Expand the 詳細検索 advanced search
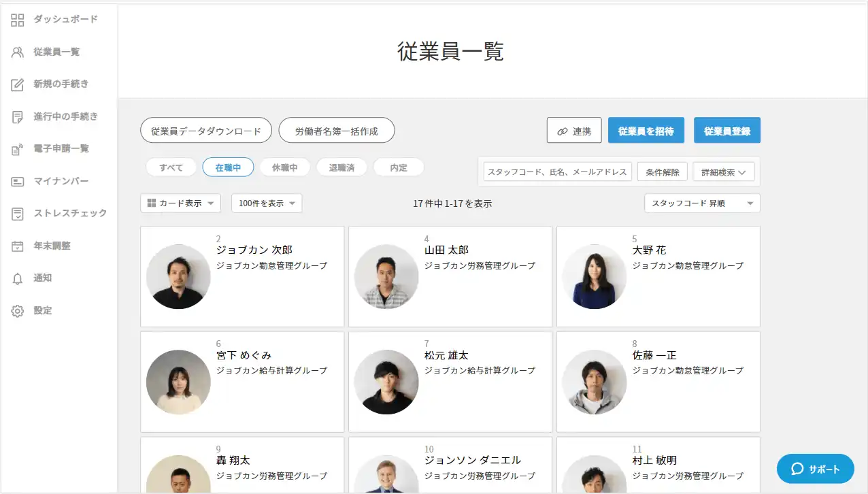Screen dimensions: 868x494 724,172
